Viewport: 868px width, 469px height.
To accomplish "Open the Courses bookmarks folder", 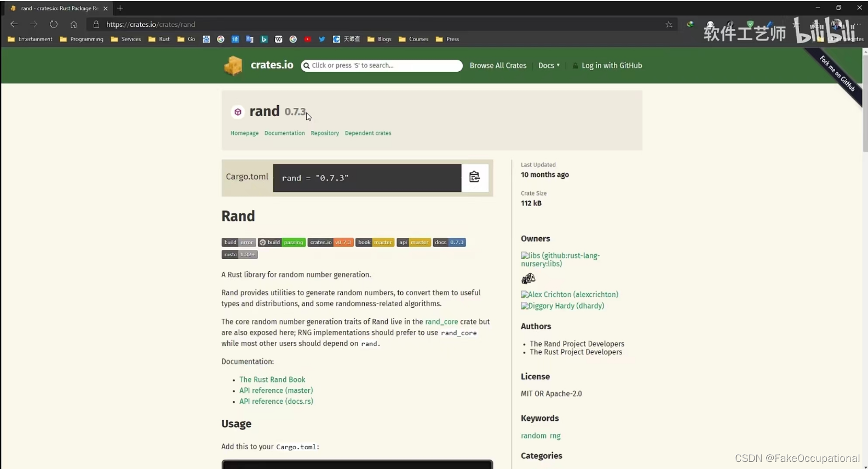I will (x=413, y=39).
